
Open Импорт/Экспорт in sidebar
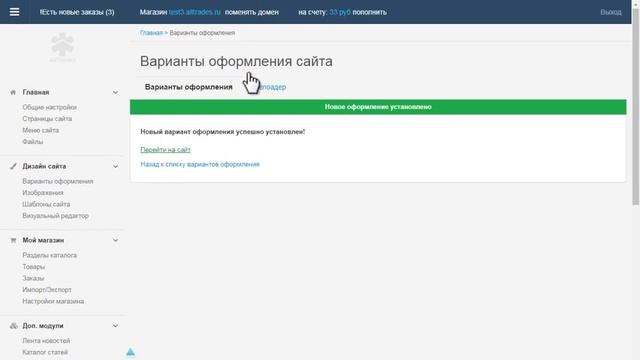pos(47,289)
